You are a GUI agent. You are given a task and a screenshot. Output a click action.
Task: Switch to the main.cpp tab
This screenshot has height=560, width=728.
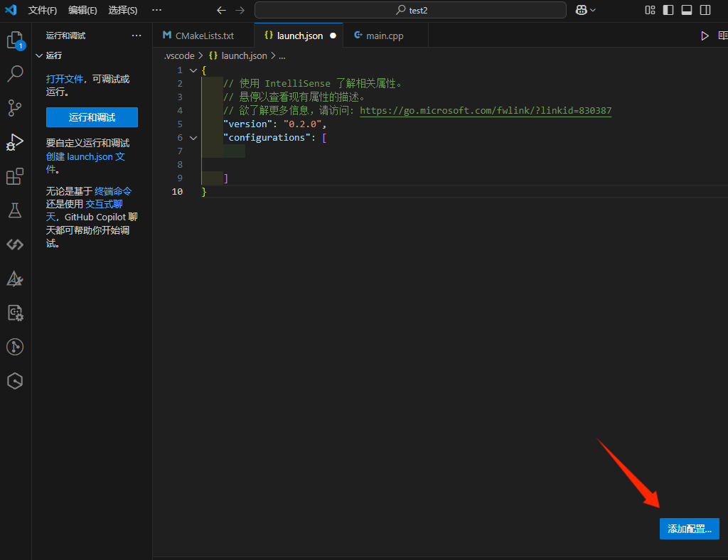pos(384,36)
